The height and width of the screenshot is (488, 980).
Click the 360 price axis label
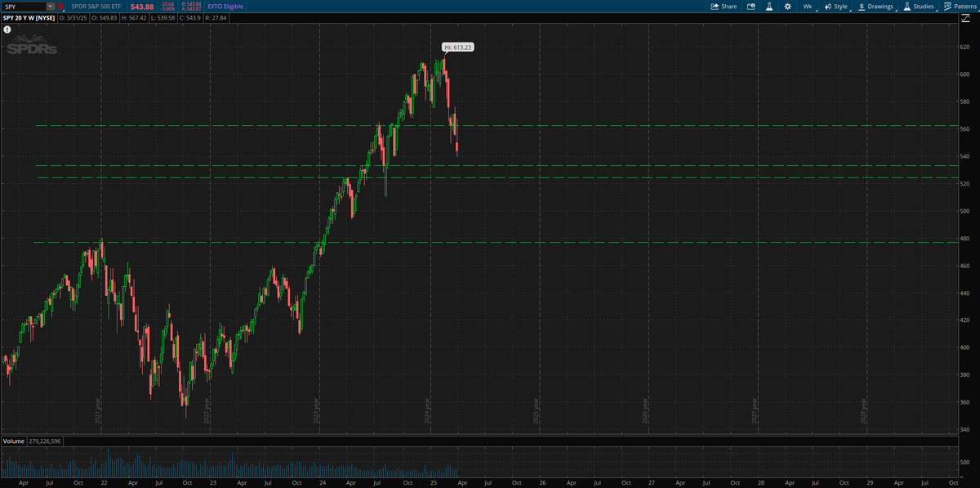click(964, 402)
